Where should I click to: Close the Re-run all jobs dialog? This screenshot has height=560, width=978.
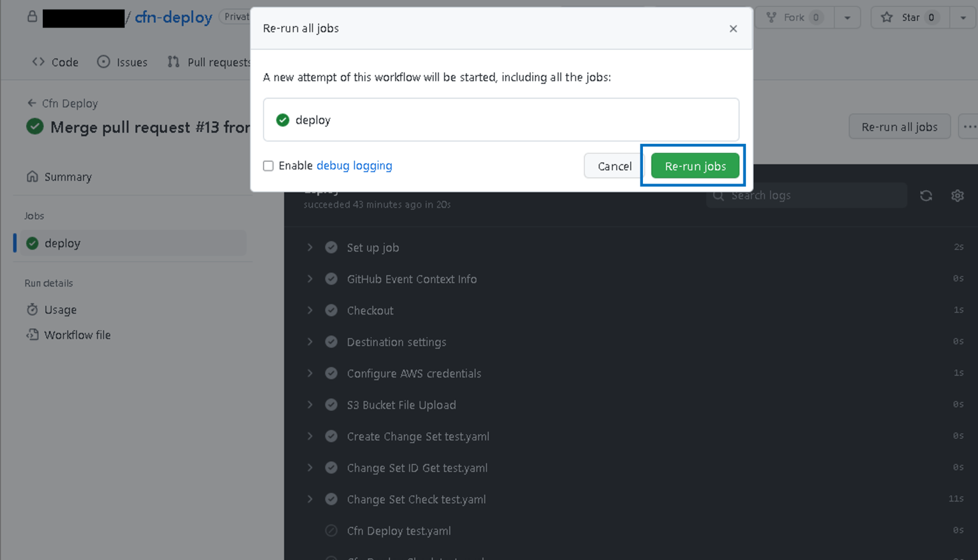click(733, 28)
